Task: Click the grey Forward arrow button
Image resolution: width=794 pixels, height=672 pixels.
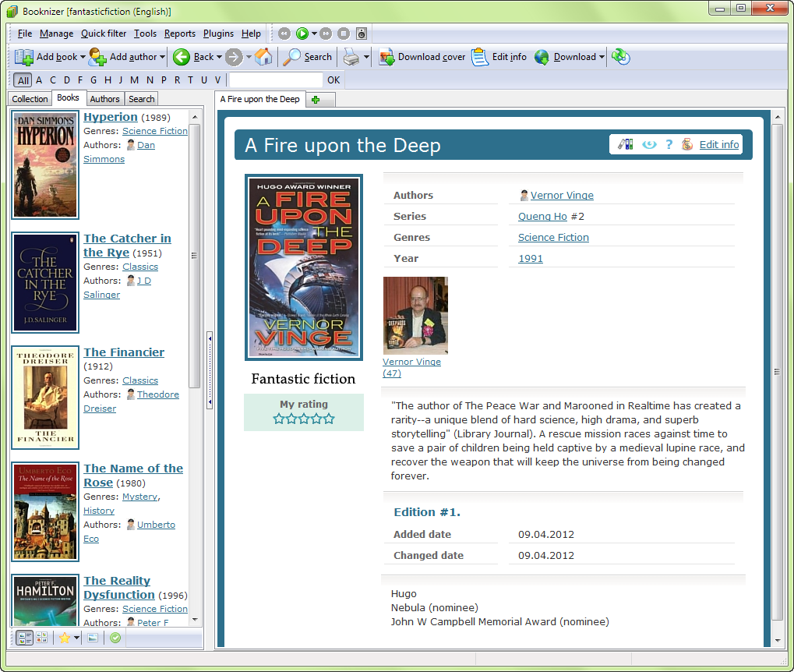Action: tap(234, 57)
